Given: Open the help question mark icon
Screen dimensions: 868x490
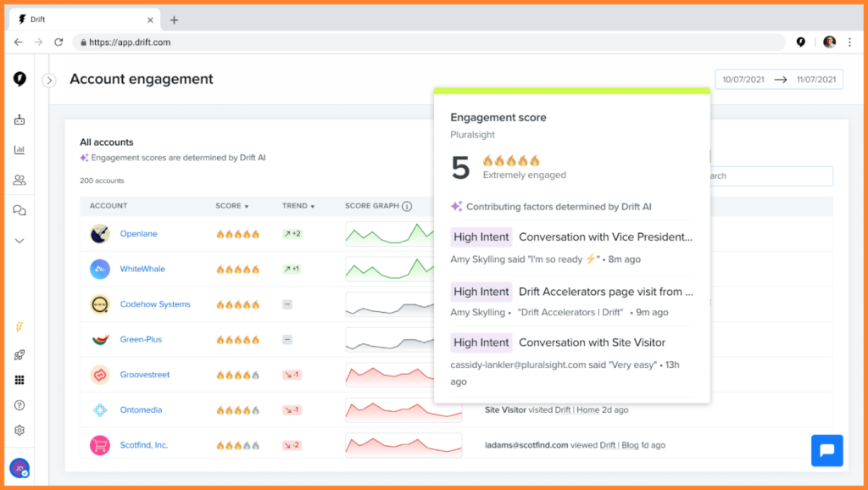Looking at the screenshot, I should click(x=19, y=405).
